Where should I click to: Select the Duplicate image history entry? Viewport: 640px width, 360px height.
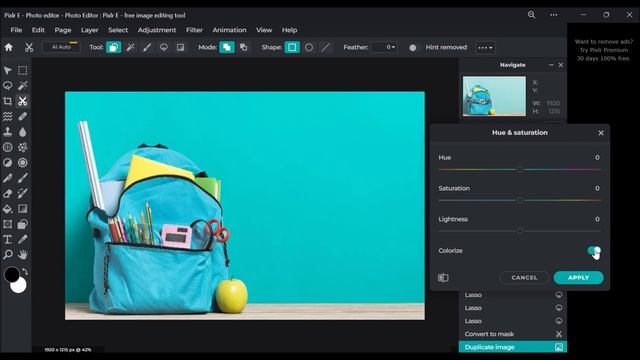(513, 347)
